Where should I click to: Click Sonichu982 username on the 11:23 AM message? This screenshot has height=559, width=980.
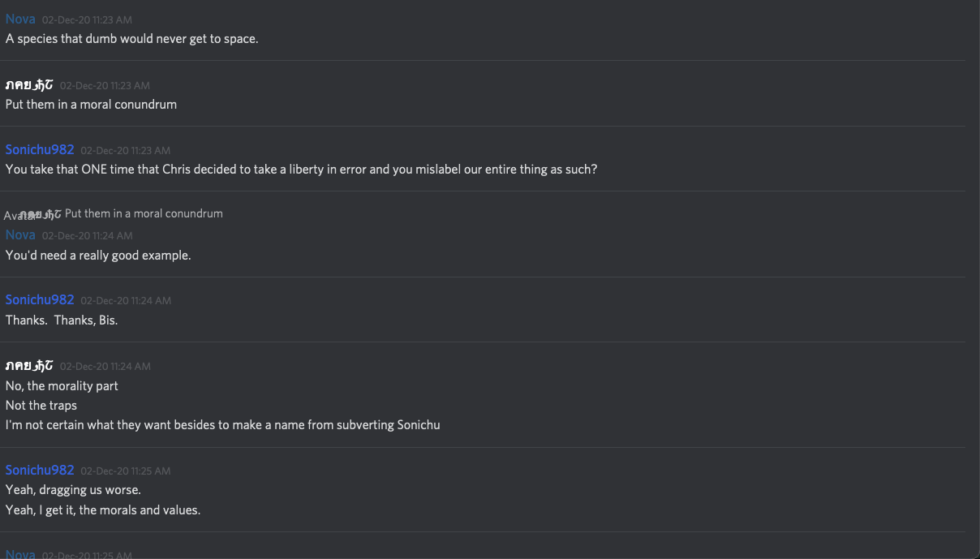pos(40,149)
